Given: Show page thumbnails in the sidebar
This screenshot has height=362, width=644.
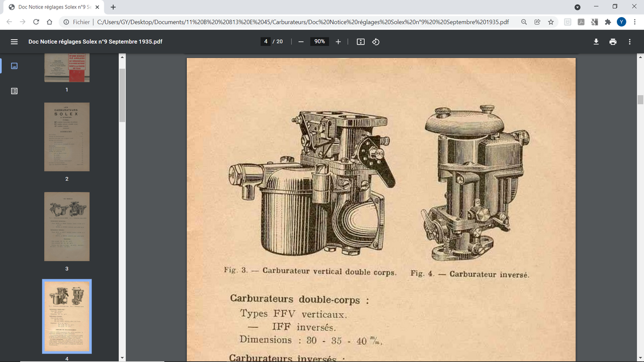Looking at the screenshot, I should [x=14, y=66].
